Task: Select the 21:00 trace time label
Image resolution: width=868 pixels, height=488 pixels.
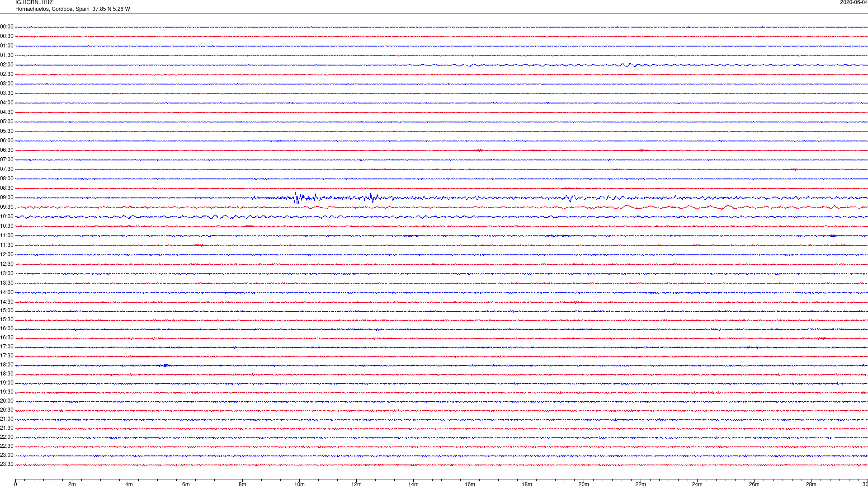Action: (7, 419)
